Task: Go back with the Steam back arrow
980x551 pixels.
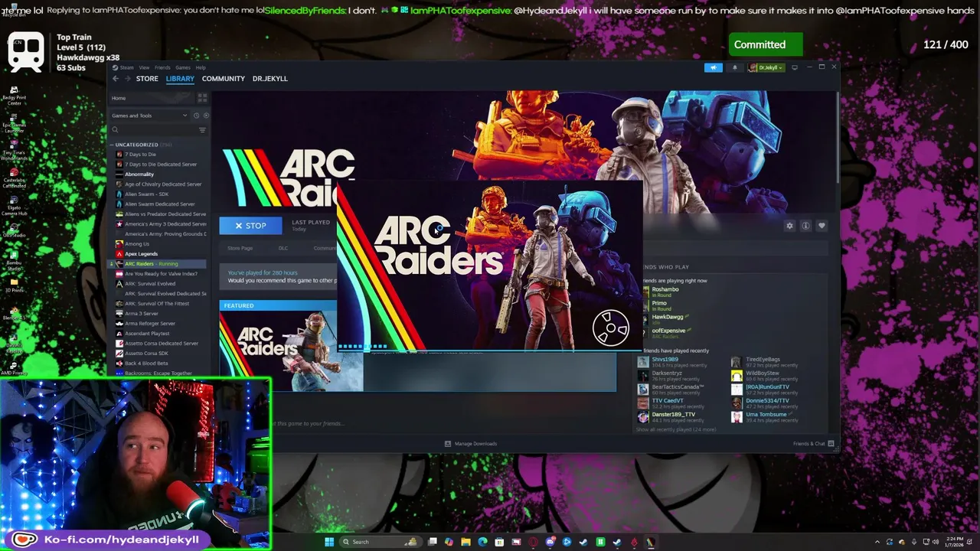Action: point(116,79)
